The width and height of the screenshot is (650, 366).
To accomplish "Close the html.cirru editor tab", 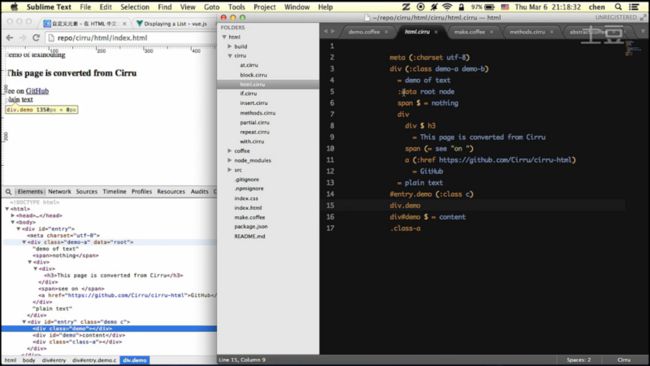I will [436, 32].
